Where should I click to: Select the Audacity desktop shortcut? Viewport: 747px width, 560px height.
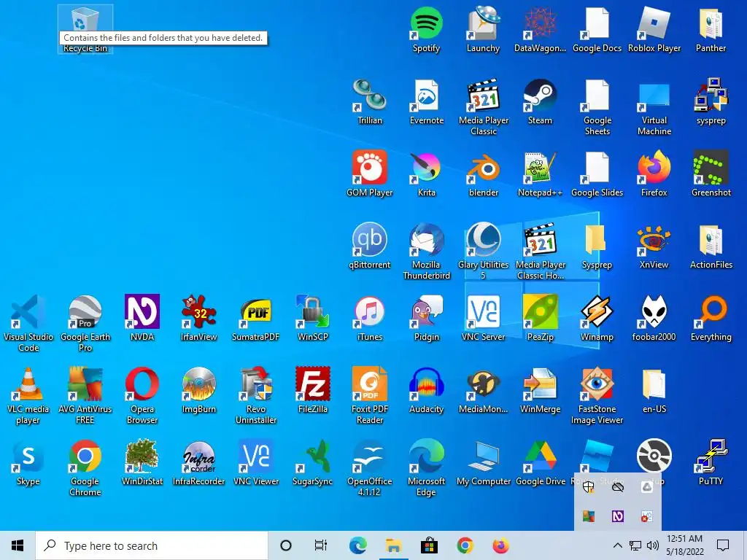tap(426, 391)
